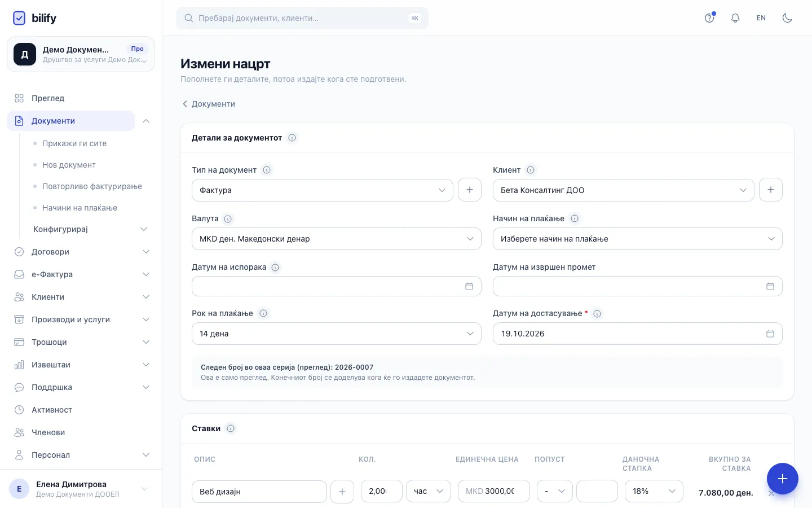This screenshot has height=508, width=812.
Task: Click the bilify logo
Action: pos(34,18)
